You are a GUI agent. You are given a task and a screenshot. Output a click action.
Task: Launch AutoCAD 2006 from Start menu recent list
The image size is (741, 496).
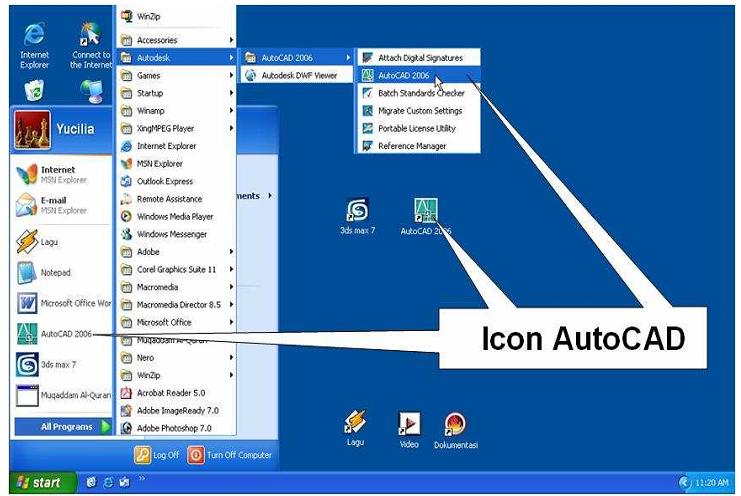(61, 334)
